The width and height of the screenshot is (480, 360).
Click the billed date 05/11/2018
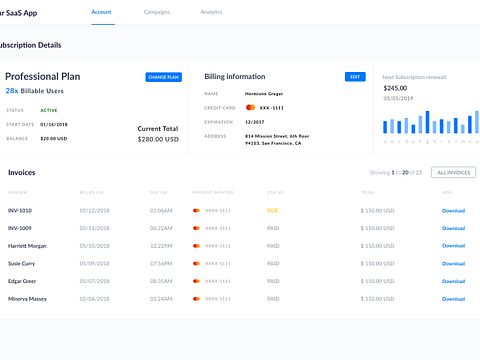click(x=94, y=228)
